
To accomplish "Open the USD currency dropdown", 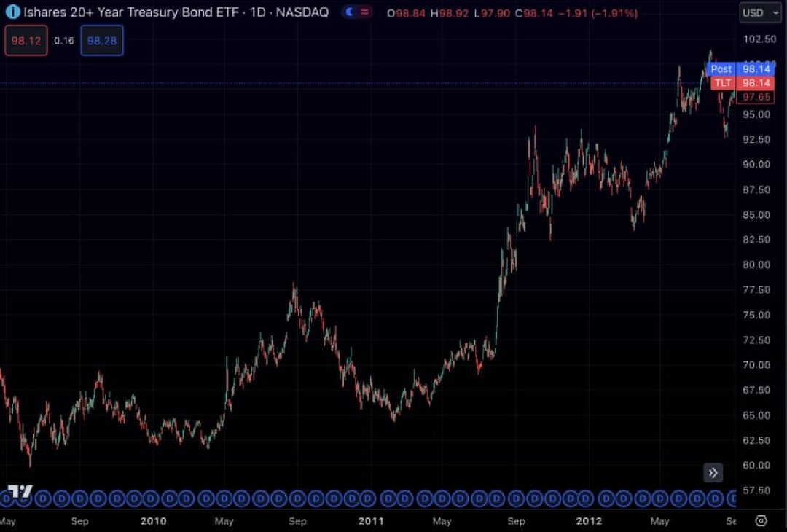I will pos(760,13).
